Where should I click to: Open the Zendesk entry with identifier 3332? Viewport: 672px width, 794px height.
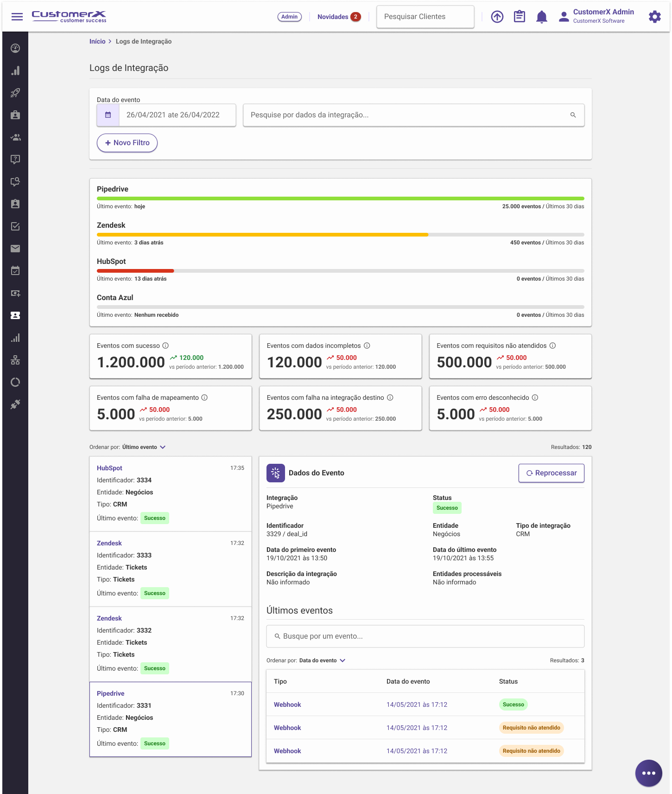[171, 644]
